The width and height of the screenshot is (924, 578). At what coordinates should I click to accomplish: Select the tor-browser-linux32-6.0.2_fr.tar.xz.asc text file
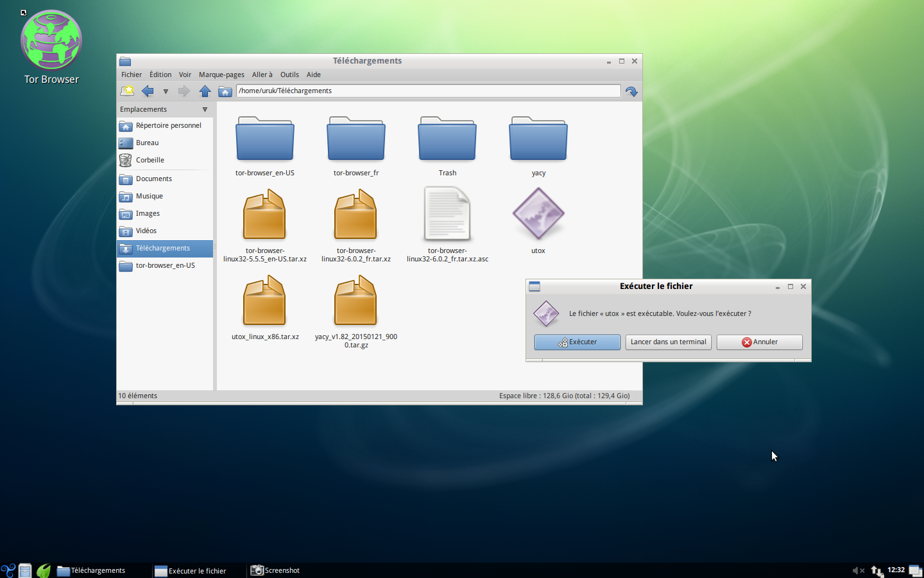(447, 215)
